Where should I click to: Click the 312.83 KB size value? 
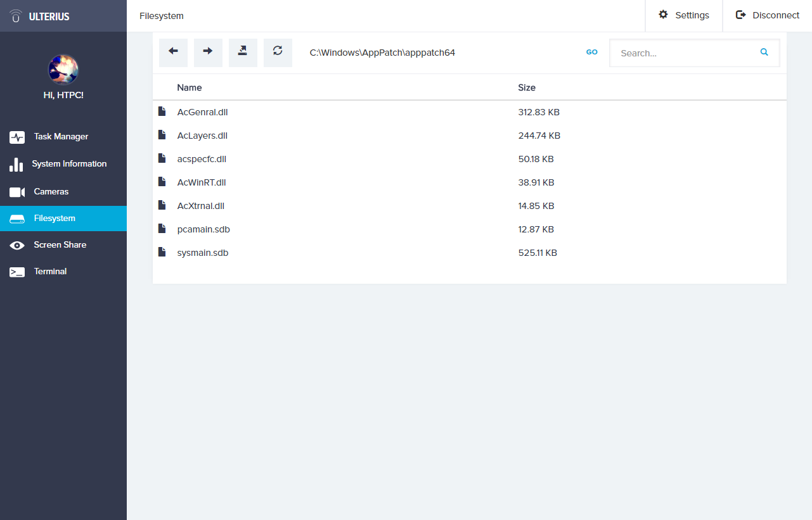point(539,112)
